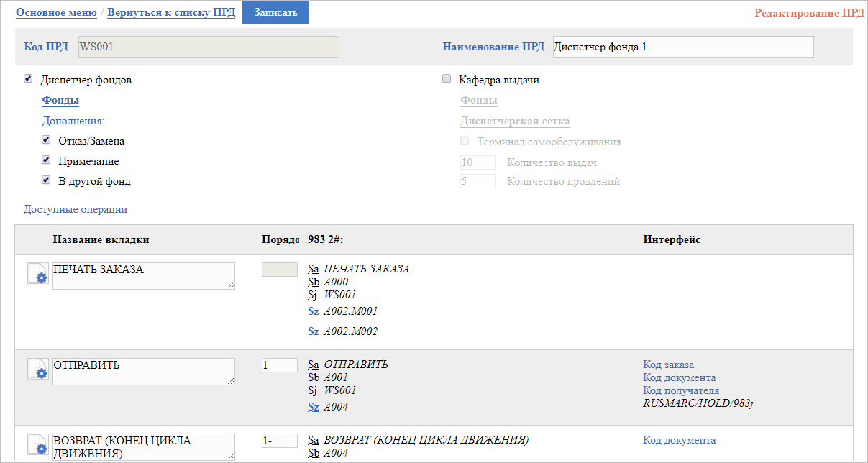Enable the Кафедра выдачи checkbox

point(447,79)
